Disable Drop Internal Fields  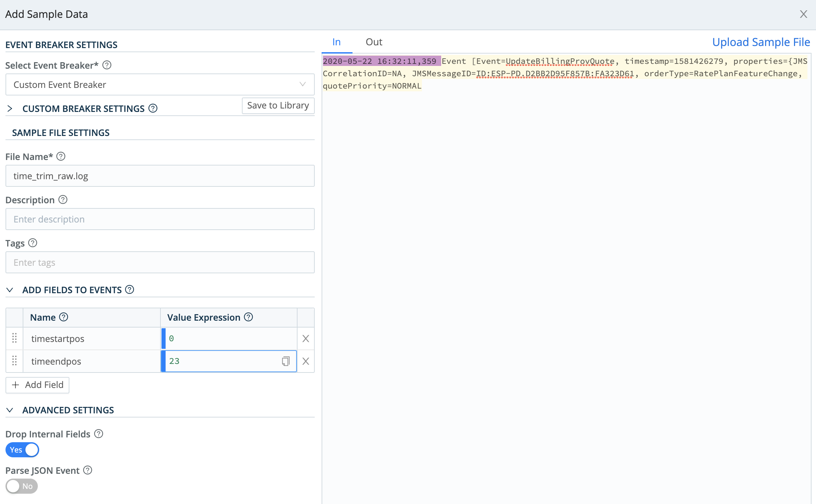point(22,450)
